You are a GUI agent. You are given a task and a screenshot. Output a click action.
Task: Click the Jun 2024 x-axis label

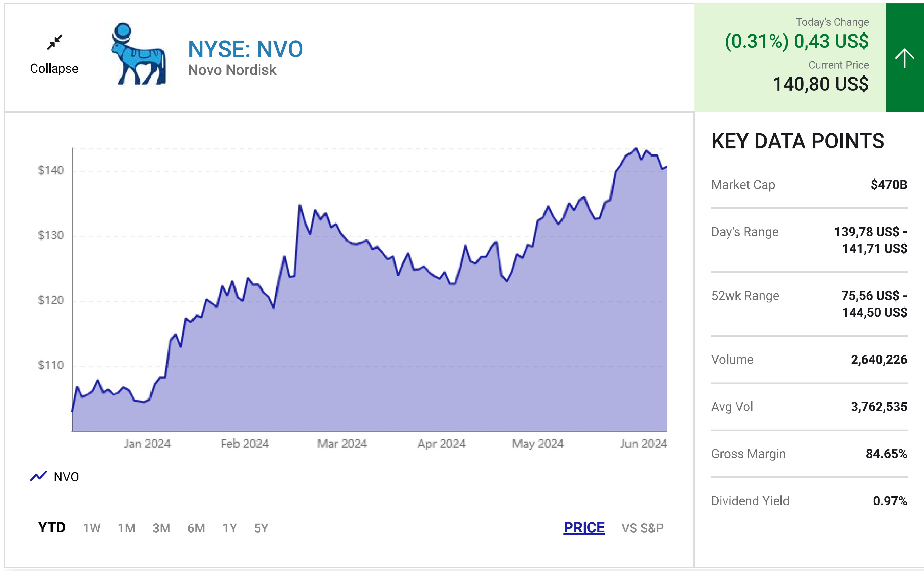coord(643,443)
